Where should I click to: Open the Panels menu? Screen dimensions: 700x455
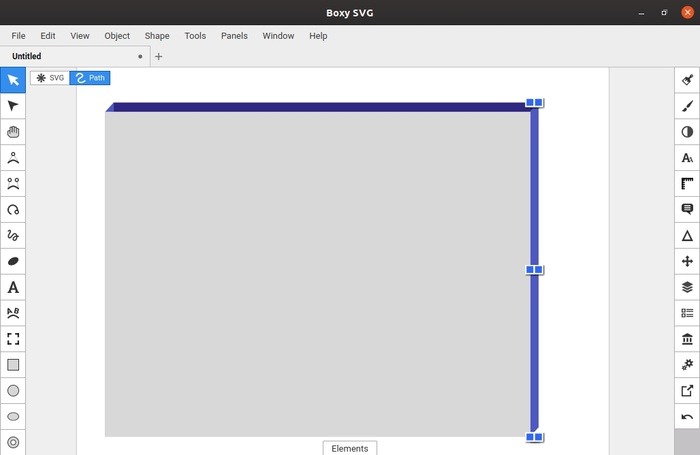pos(234,36)
